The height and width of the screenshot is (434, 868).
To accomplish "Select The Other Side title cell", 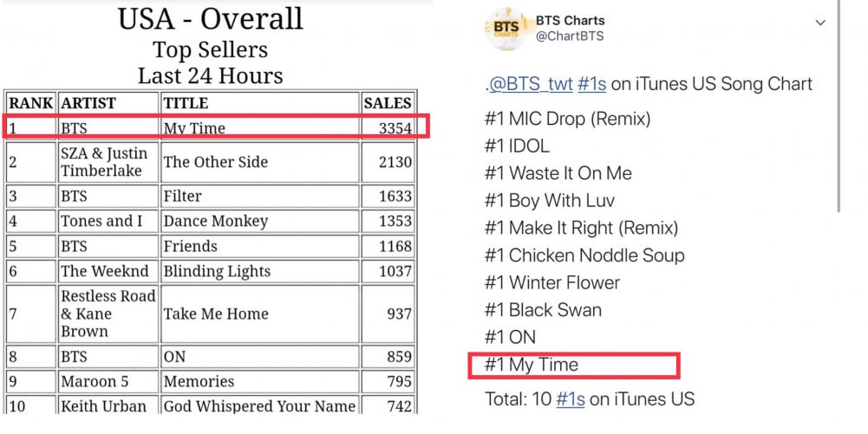I will pyautogui.click(x=259, y=162).
